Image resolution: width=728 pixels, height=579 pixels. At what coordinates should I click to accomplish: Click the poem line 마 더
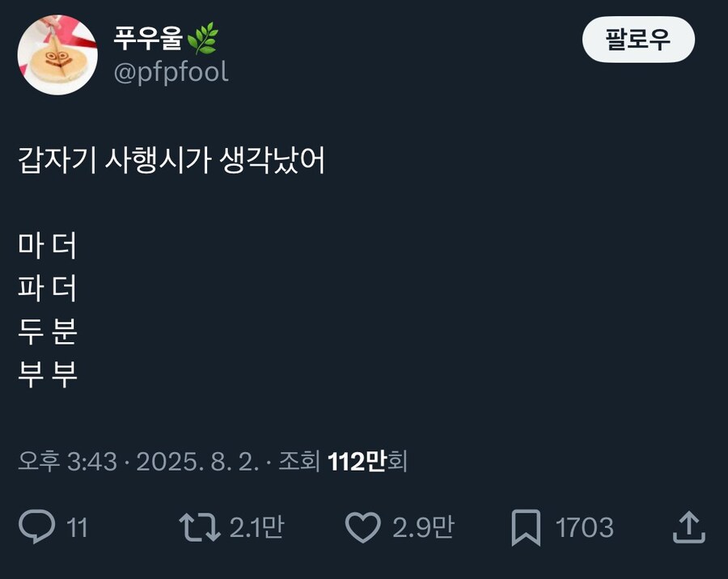click(x=48, y=246)
